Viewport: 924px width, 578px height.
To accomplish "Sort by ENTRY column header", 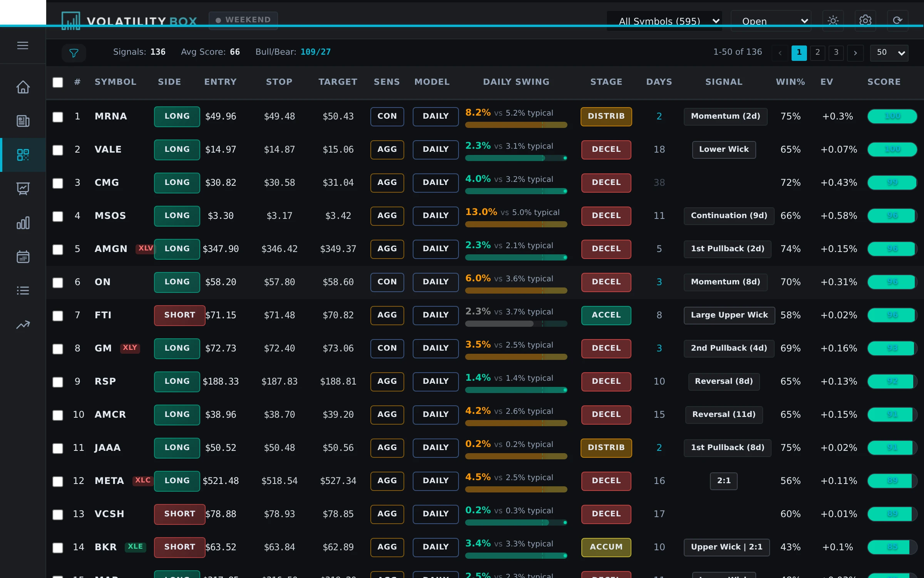I will point(220,82).
